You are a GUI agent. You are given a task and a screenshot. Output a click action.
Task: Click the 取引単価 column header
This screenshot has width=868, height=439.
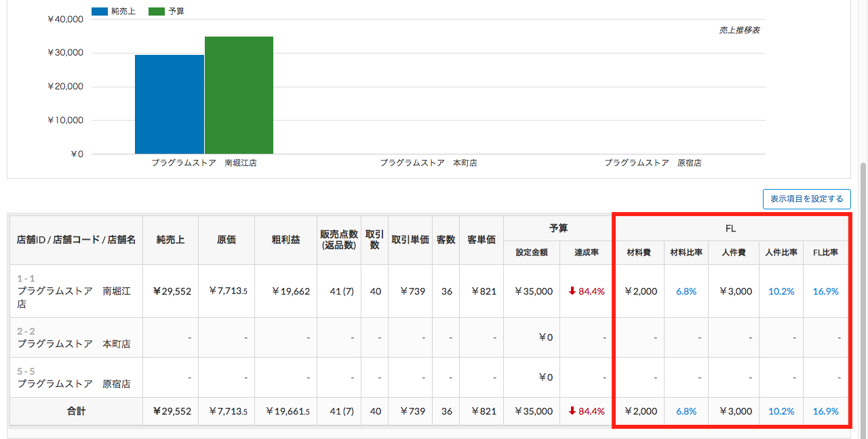pos(410,240)
